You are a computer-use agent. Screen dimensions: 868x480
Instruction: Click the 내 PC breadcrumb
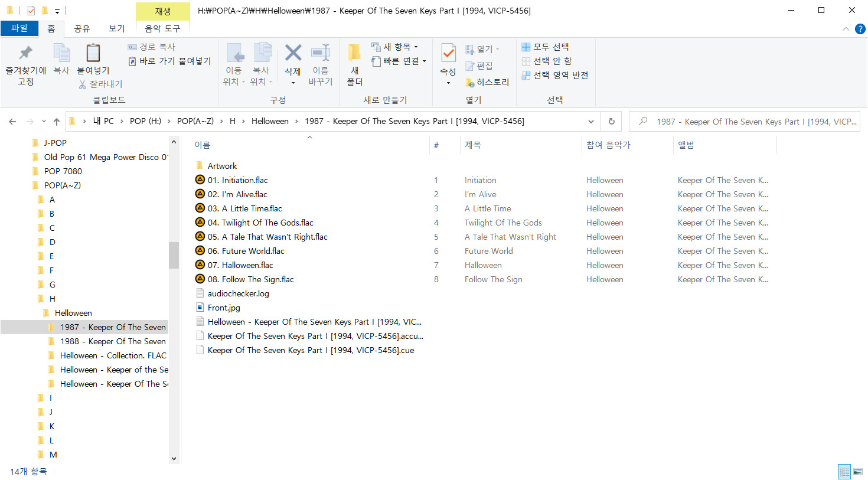pos(103,121)
